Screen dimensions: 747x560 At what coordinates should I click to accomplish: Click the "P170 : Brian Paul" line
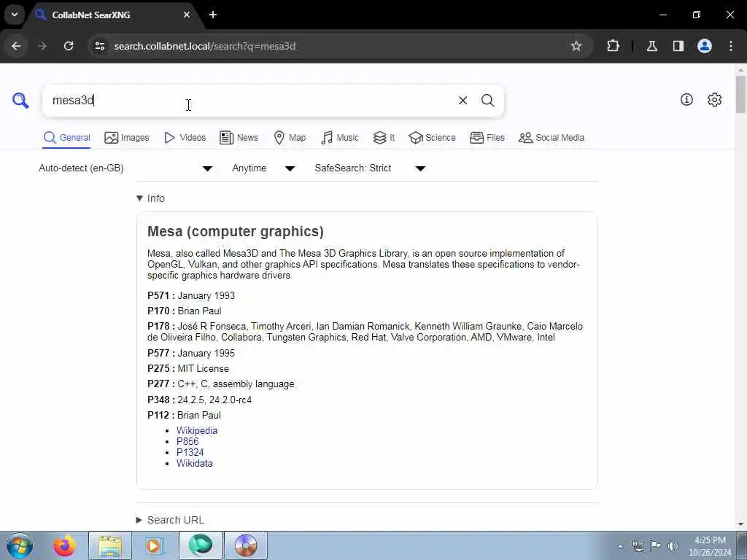coord(185,311)
